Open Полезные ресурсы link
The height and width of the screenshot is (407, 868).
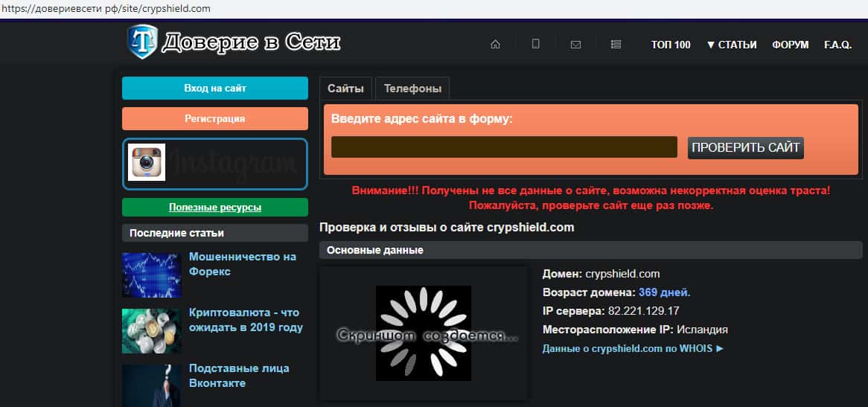(215, 208)
